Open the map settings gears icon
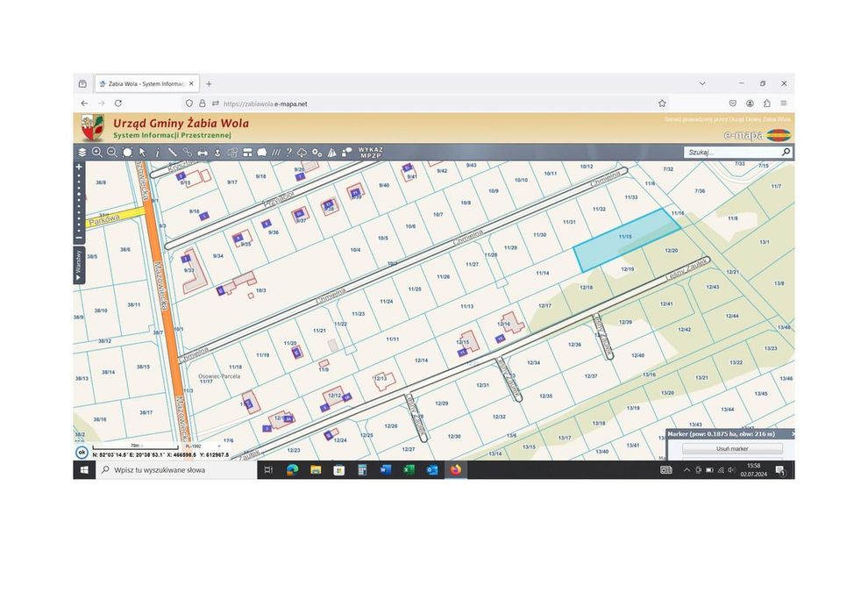 (317, 153)
